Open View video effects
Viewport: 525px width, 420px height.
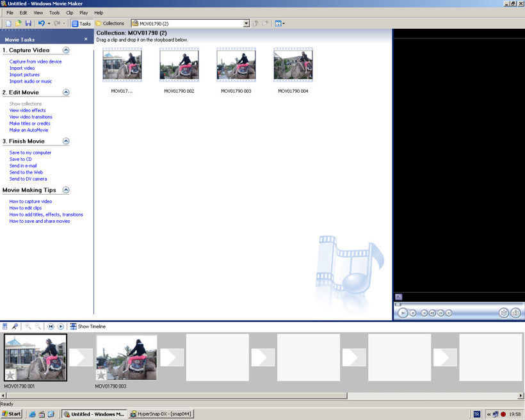(x=28, y=110)
